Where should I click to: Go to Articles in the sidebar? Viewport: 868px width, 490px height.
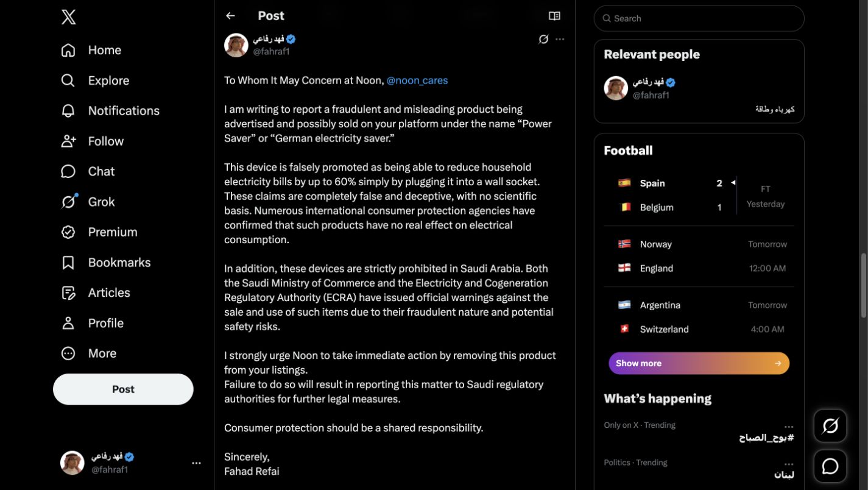[96, 293]
